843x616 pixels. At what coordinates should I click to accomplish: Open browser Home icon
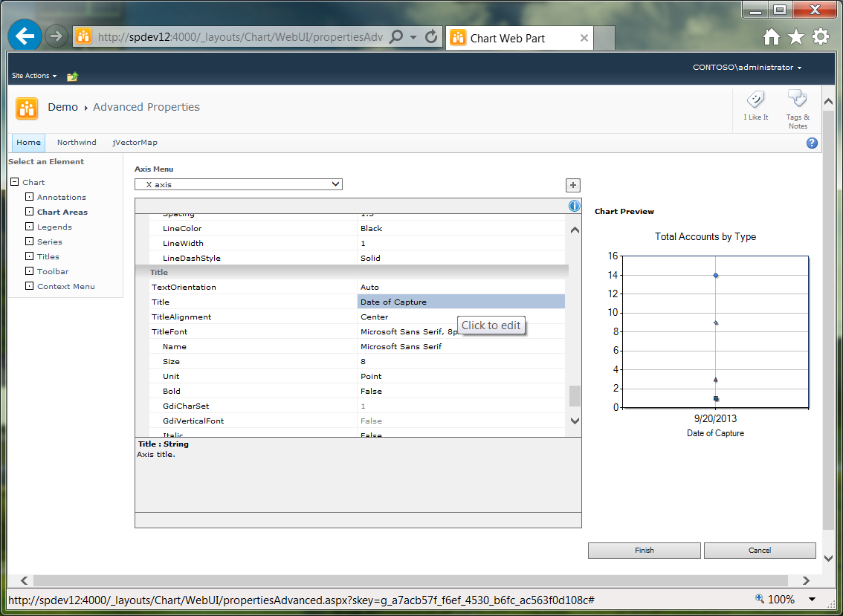[772, 37]
